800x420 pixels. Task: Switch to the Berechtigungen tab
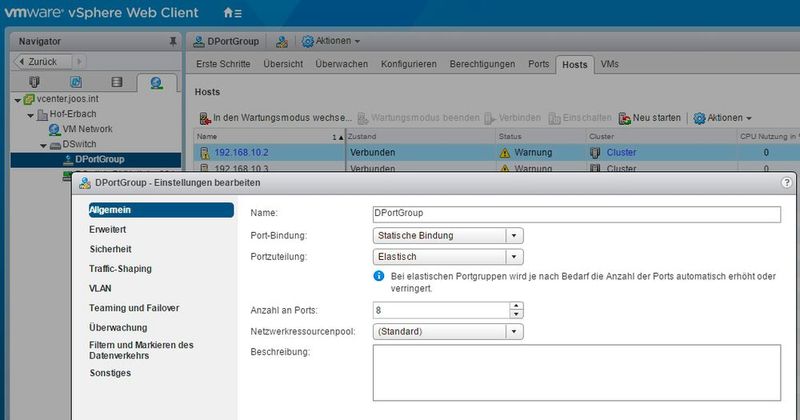[x=482, y=64]
